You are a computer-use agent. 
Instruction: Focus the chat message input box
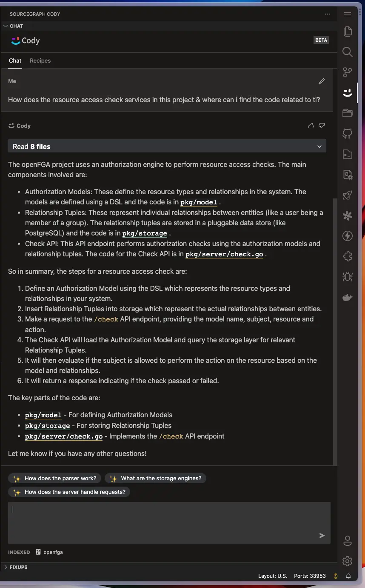click(169, 522)
